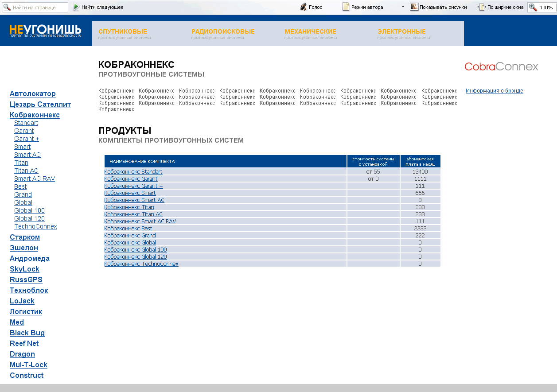The width and height of the screenshot is (557, 392).
Task: Open Best in the sidebar submenu
Action: tap(20, 186)
